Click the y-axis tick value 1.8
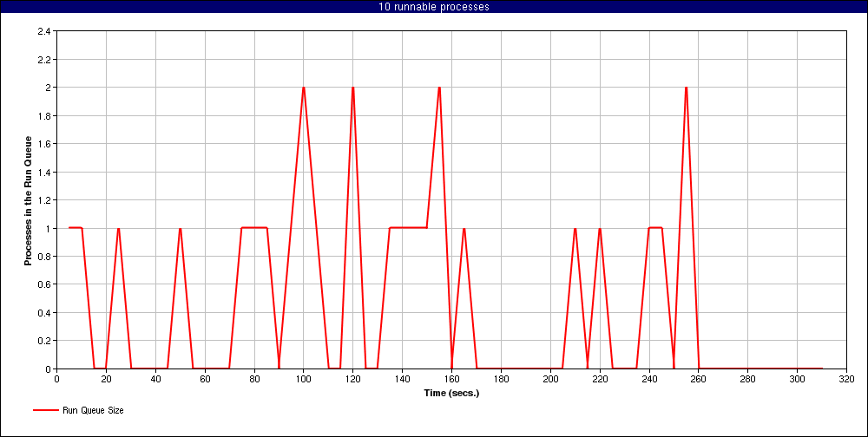This screenshot has height=437, width=868. coord(45,116)
